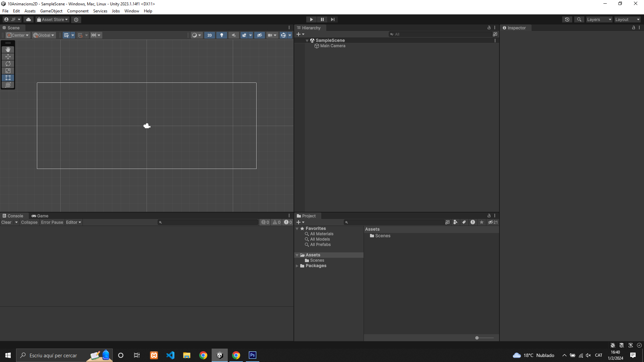The width and height of the screenshot is (644, 362).
Task: Switch to the Game tab
Action: pyautogui.click(x=40, y=216)
